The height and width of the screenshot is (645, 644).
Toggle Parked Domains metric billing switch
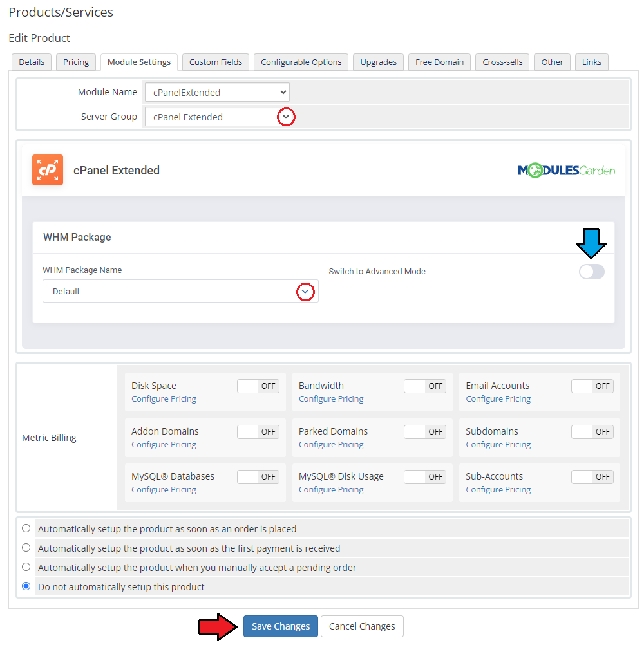click(x=425, y=431)
